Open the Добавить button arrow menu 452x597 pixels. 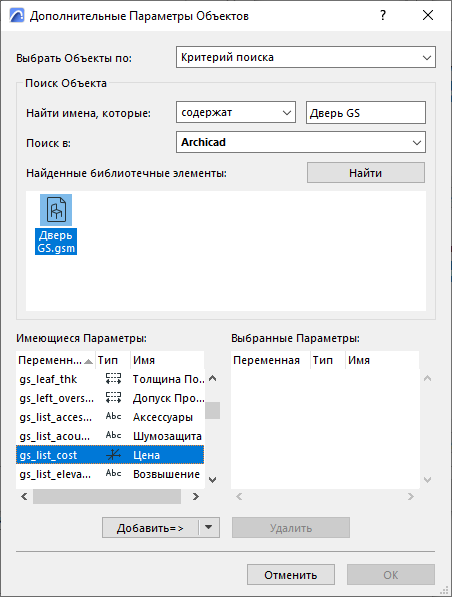click(x=209, y=528)
